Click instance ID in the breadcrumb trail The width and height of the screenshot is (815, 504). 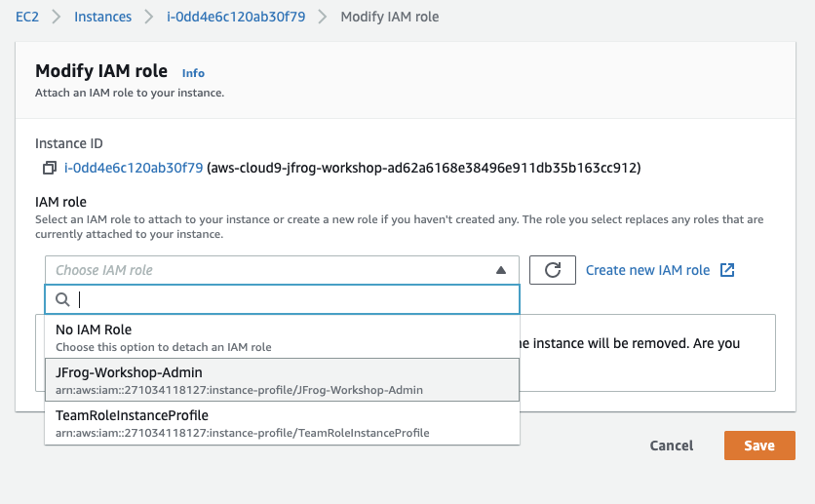tap(236, 18)
